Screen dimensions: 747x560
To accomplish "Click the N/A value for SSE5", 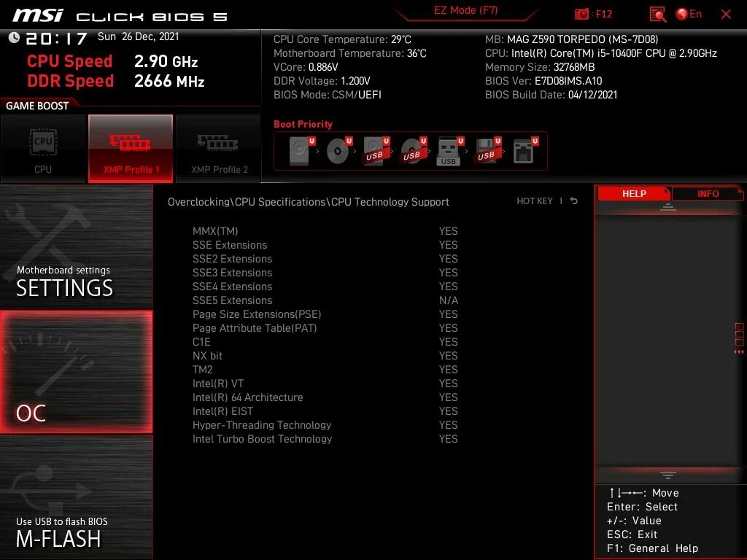I will click(x=449, y=300).
